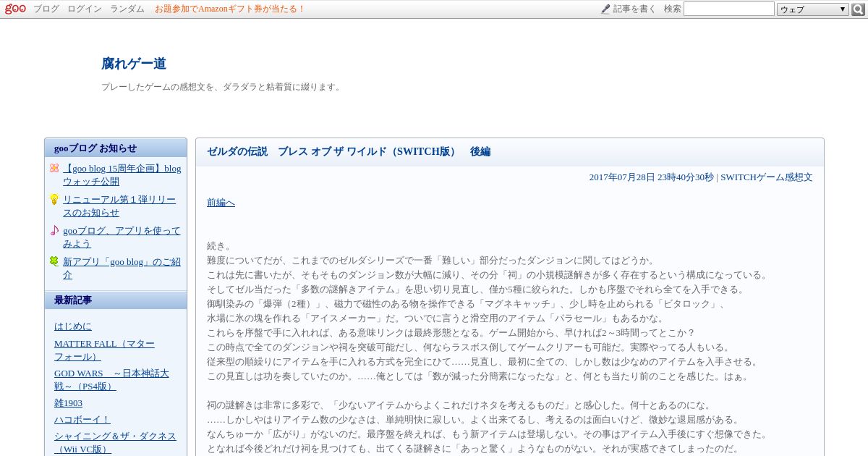Click the flower icon beside 15周年企画
This screenshot has height=456, width=868.
[x=54, y=168]
